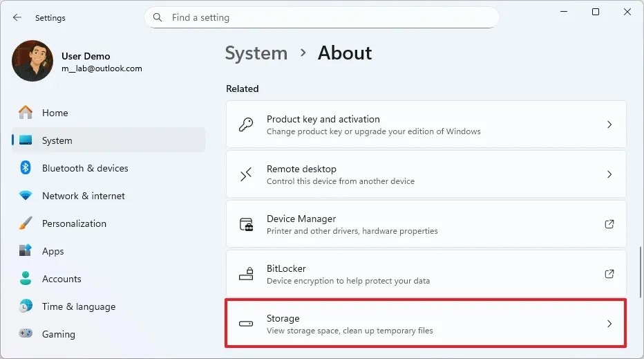The image size is (644, 359).
Task: Click the BitLocker external-link icon
Action: pyautogui.click(x=609, y=274)
